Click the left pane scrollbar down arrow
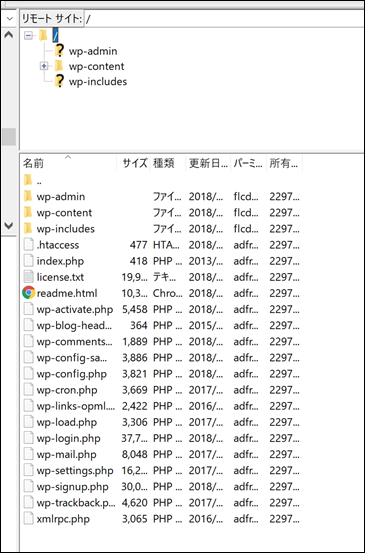This screenshot has height=553, width=365. tap(9, 226)
